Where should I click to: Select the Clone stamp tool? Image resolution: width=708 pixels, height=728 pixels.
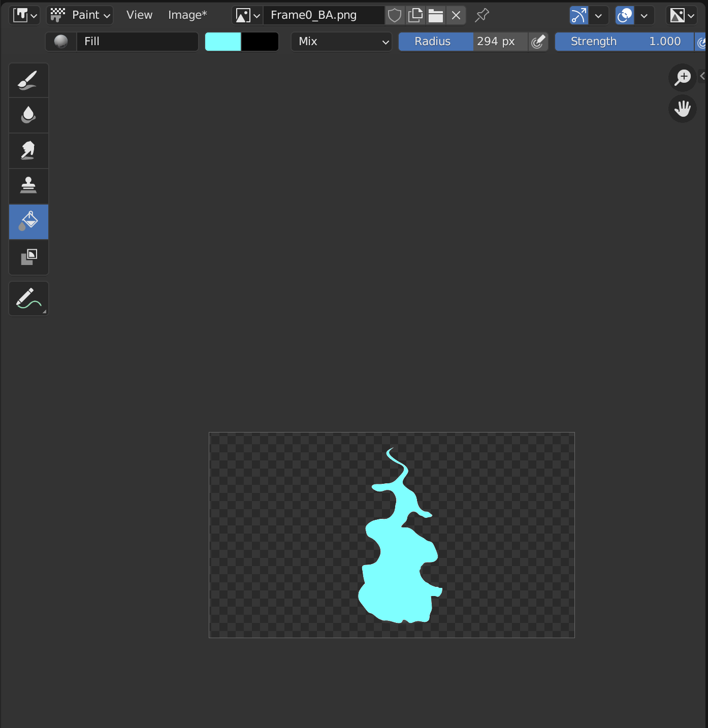click(x=28, y=186)
